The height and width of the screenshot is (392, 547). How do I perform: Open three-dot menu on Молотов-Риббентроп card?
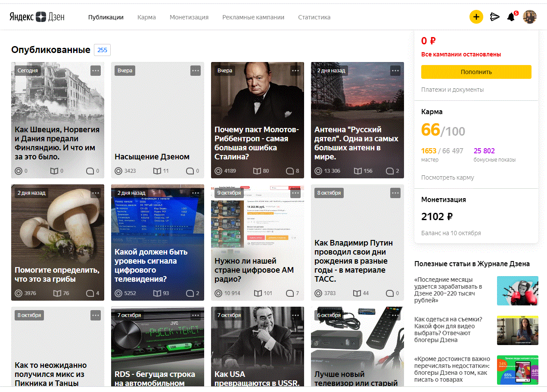[295, 70]
